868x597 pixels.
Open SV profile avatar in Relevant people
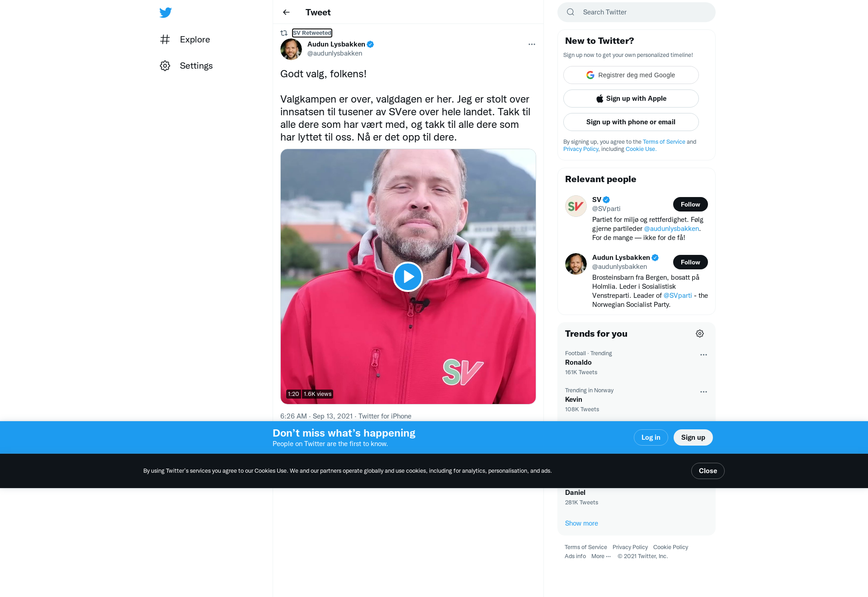[576, 206]
